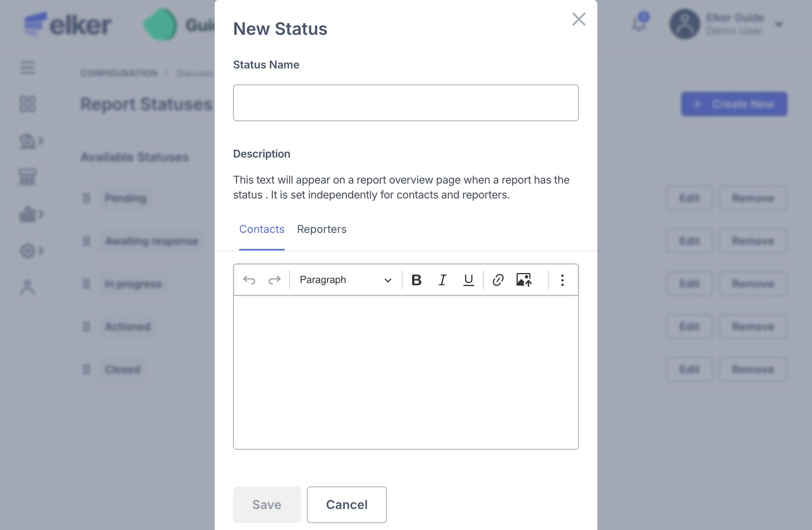Image resolution: width=812 pixels, height=530 pixels.
Task: Open the Paragraph style dropdown
Action: pos(345,280)
